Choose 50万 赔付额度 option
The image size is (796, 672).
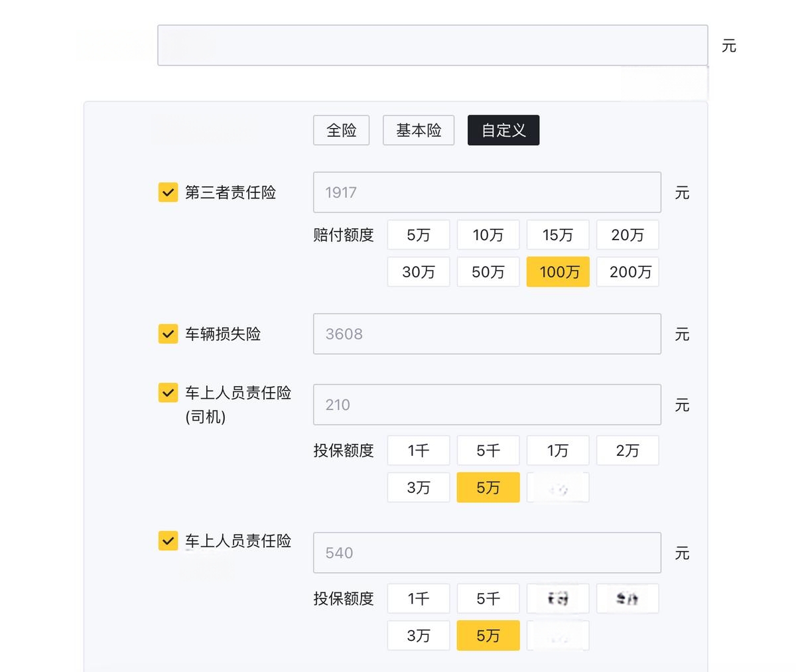tap(488, 272)
